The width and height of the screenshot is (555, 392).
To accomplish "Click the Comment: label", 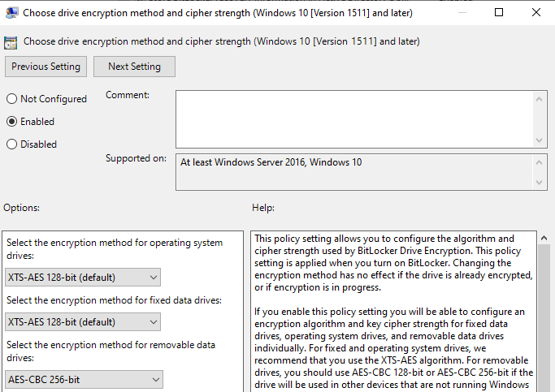I will (128, 95).
